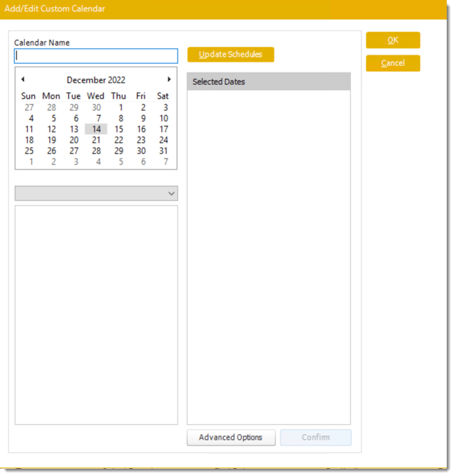Click the OK button
Viewport: 454px width, 476px height.
coord(393,40)
